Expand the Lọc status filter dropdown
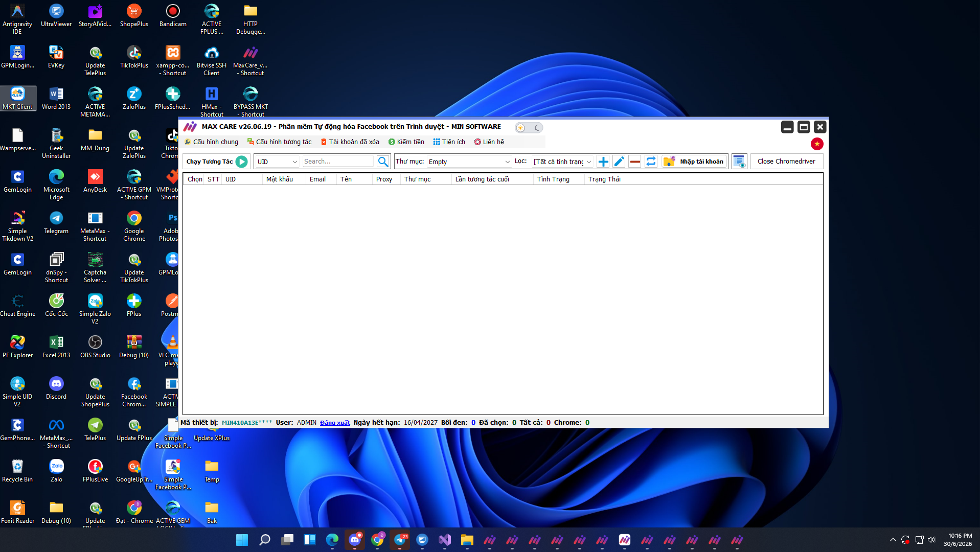 (562, 162)
